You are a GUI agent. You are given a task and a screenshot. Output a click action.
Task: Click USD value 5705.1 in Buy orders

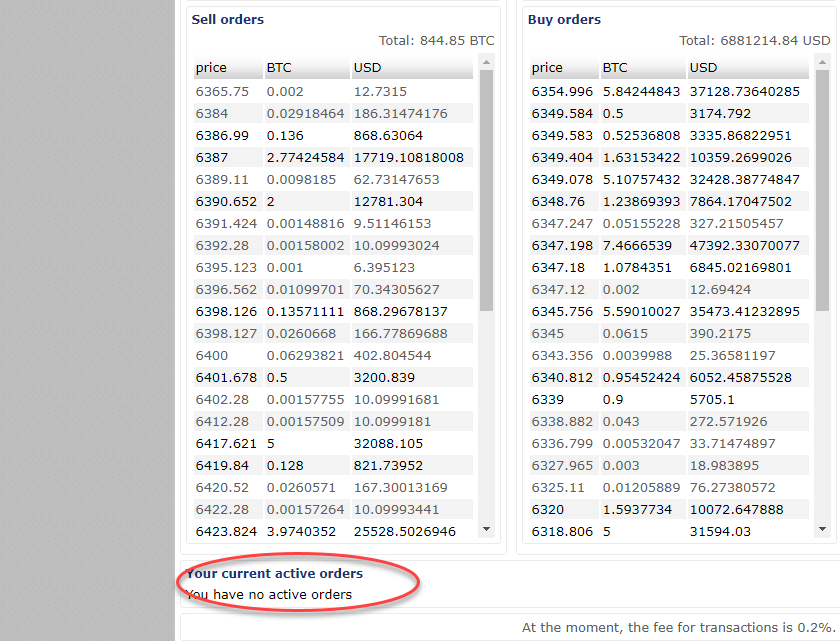(712, 399)
